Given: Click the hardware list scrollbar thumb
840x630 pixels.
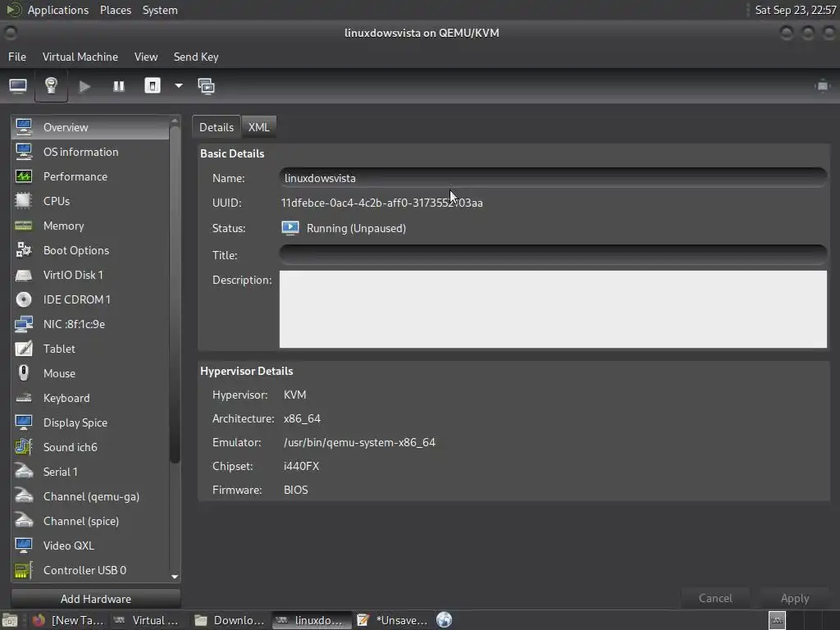Looking at the screenshot, I should pos(175,294).
